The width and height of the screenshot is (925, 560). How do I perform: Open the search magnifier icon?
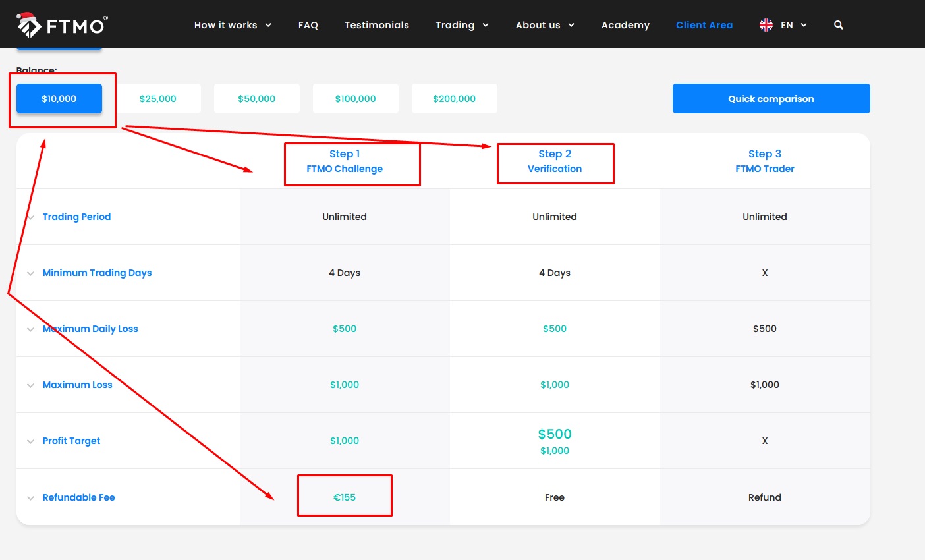(x=839, y=25)
